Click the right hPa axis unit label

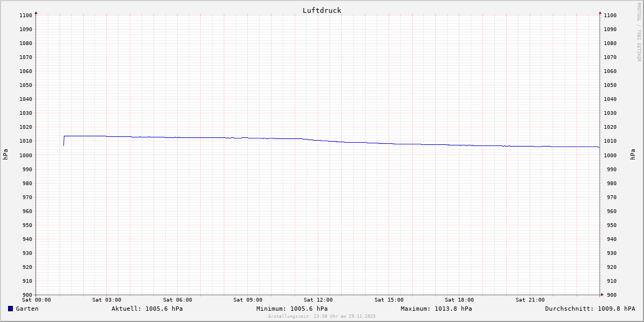click(633, 155)
